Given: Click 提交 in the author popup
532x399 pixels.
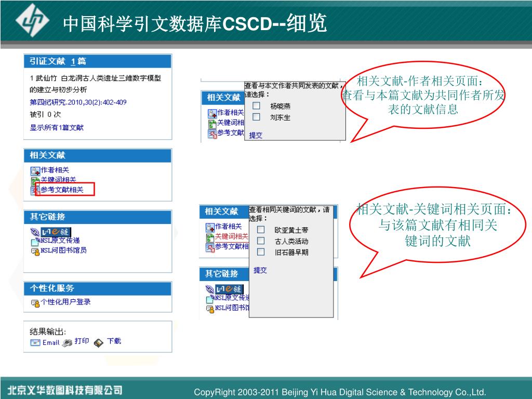Looking at the screenshot, I should (x=256, y=135).
